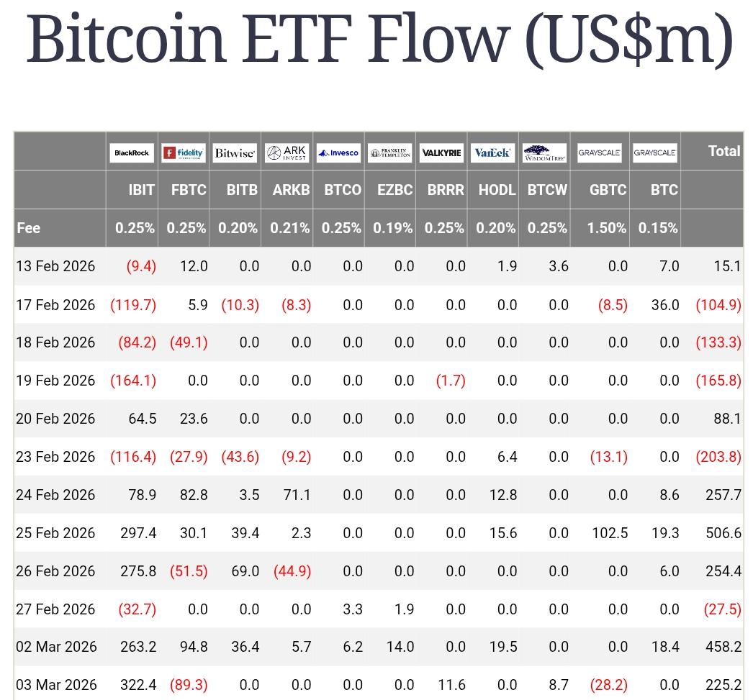Click the ARK Invest logo
The image size is (753, 700).
(287, 153)
